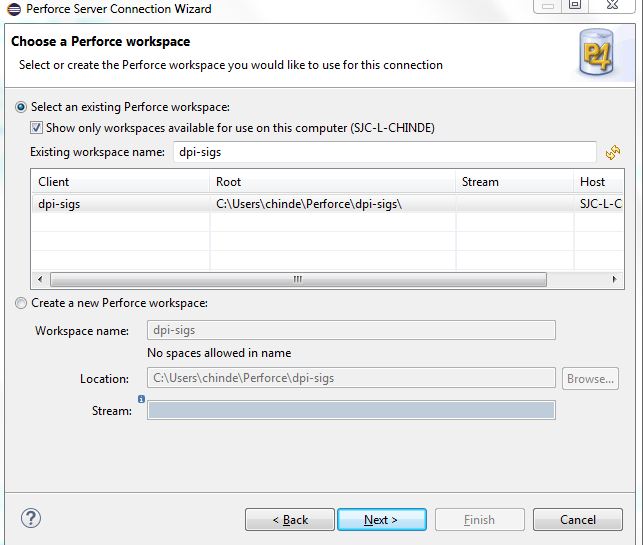Select the existing Perforce workspace radio option
643x545 pixels.
click(x=21, y=107)
